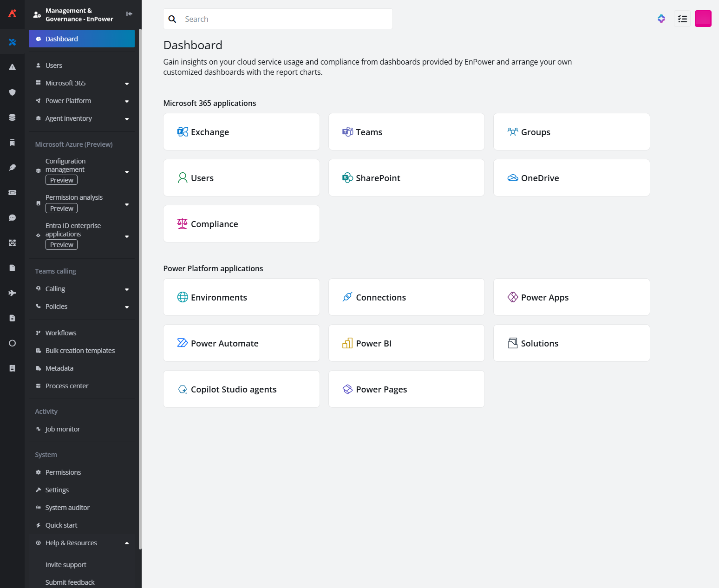The height and width of the screenshot is (588, 719).
Task: Click the Submit feedback link
Action: pyautogui.click(x=70, y=582)
